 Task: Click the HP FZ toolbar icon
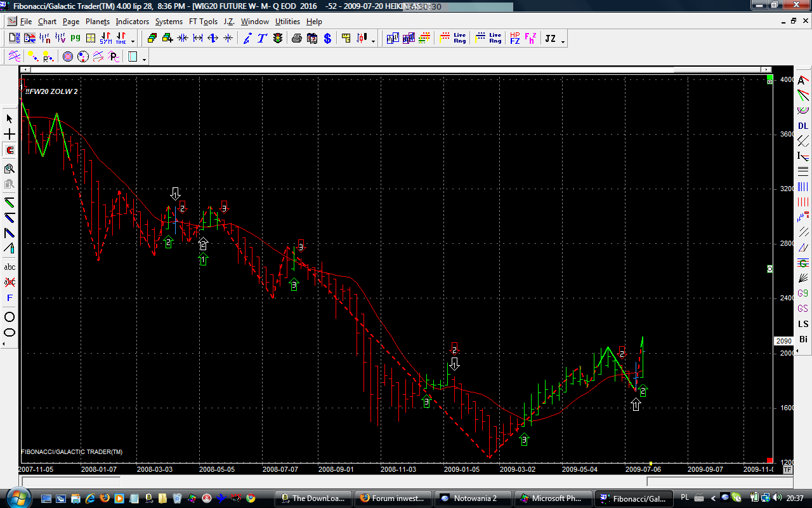(514, 39)
